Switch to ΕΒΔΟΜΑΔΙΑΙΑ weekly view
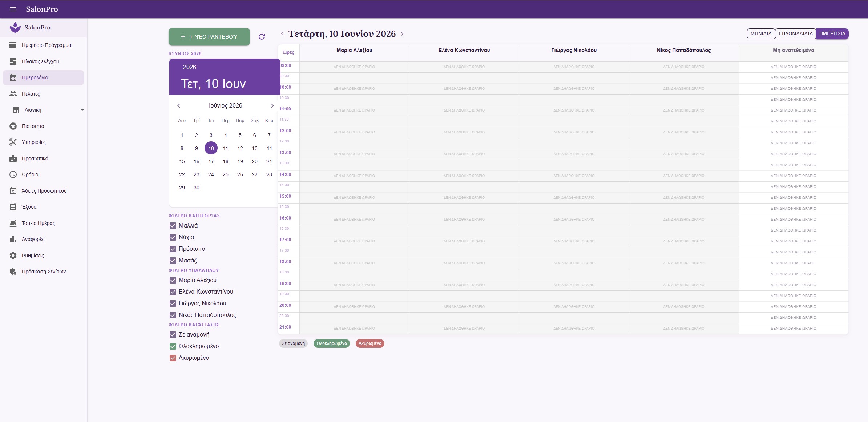This screenshot has height=422, width=868. (795, 33)
